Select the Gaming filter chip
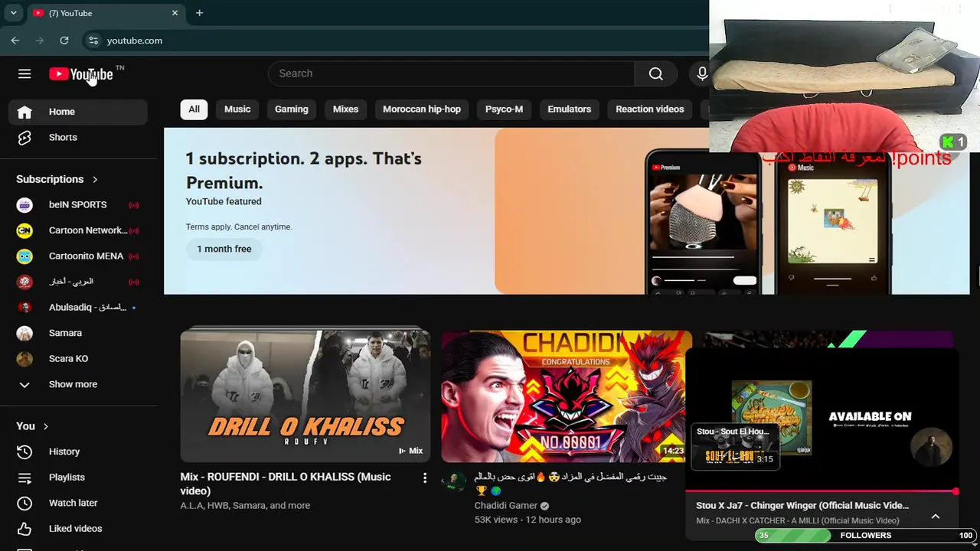Image resolution: width=980 pixels, height=551 pixels. [x=292, y=109]
